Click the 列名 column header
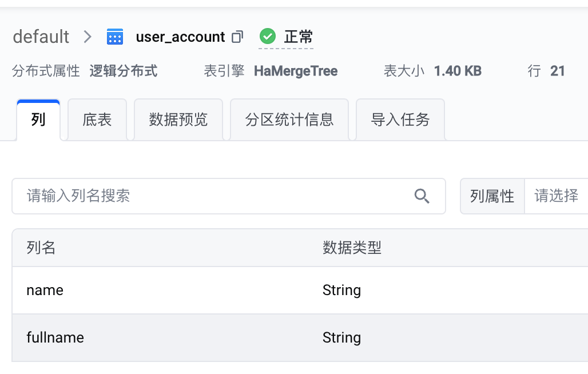The height and width of the screenshot is (374, 588). [41, 248]
